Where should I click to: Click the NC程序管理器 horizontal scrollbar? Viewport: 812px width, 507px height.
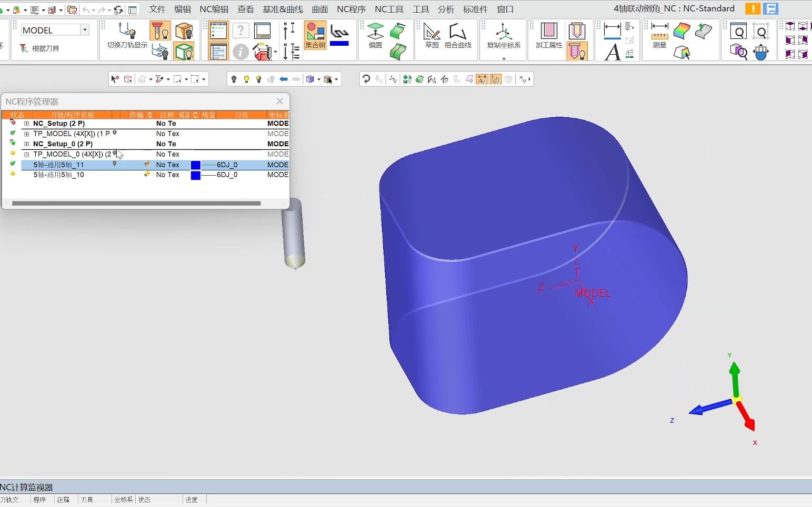click(136, 203)
